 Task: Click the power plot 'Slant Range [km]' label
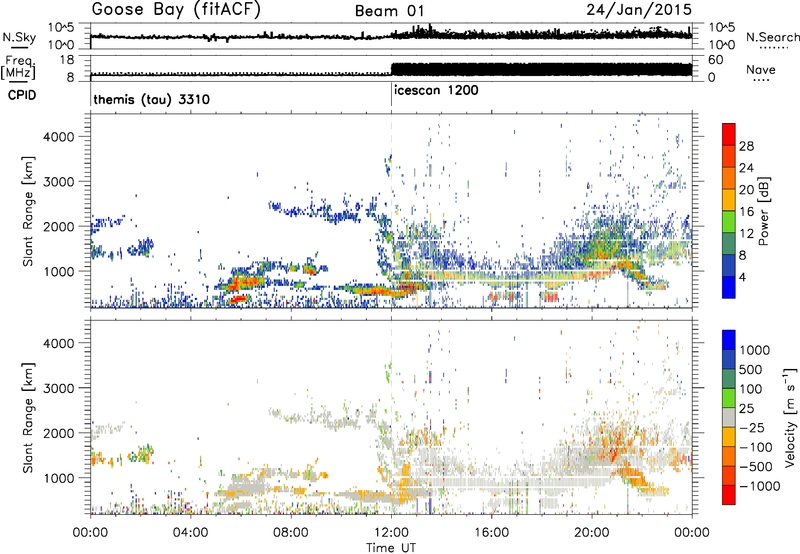point(28,211)
